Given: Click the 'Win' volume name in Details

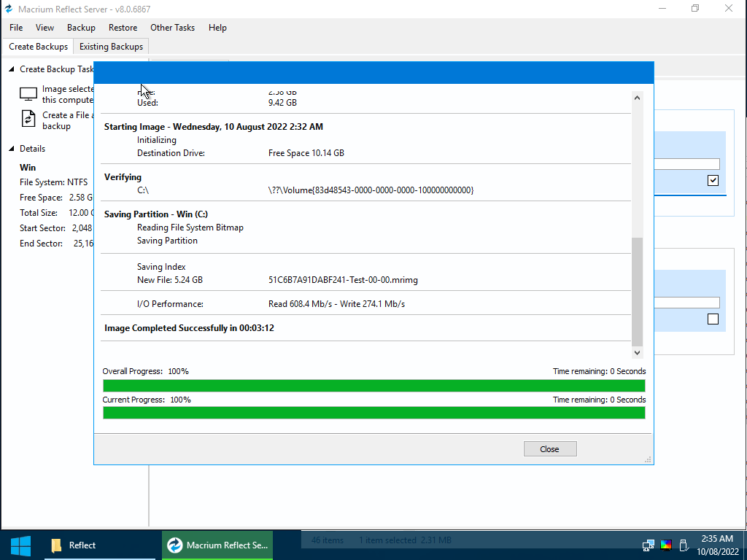Looking at the screenshot, I should tap(28, 167).
